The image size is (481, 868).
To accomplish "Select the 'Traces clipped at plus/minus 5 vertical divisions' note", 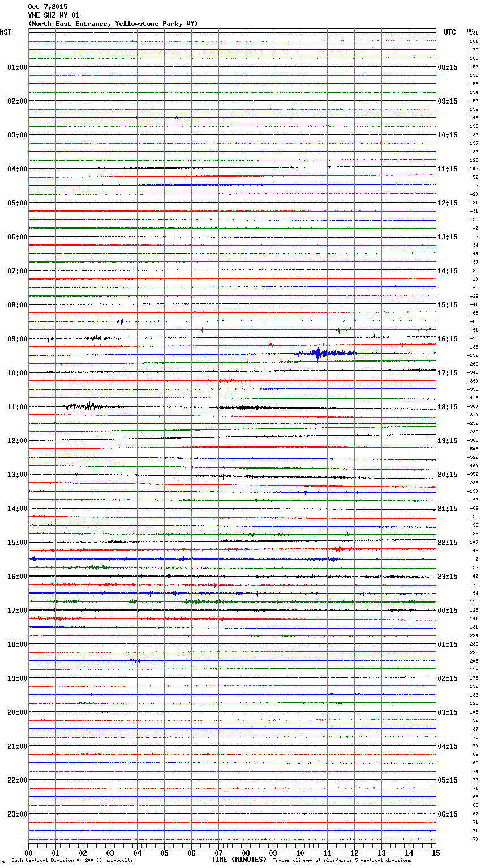I will (342, 861).
